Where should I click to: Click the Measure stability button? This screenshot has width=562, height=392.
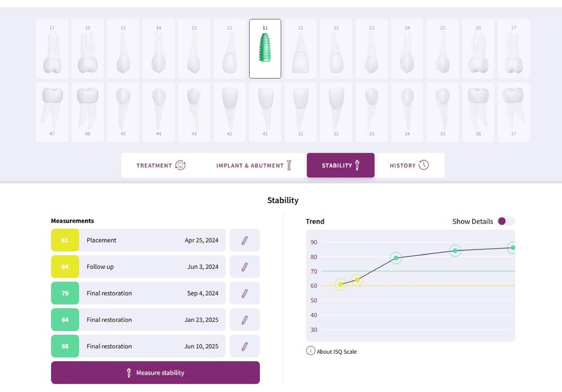coord(155,372)
